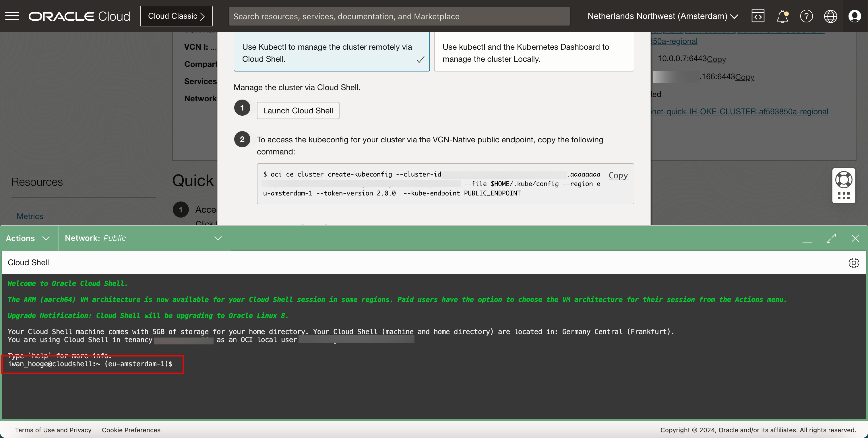Click the Launch Cloud Shell button
This screenshot has width=868, height=438.
click(298, 111)
